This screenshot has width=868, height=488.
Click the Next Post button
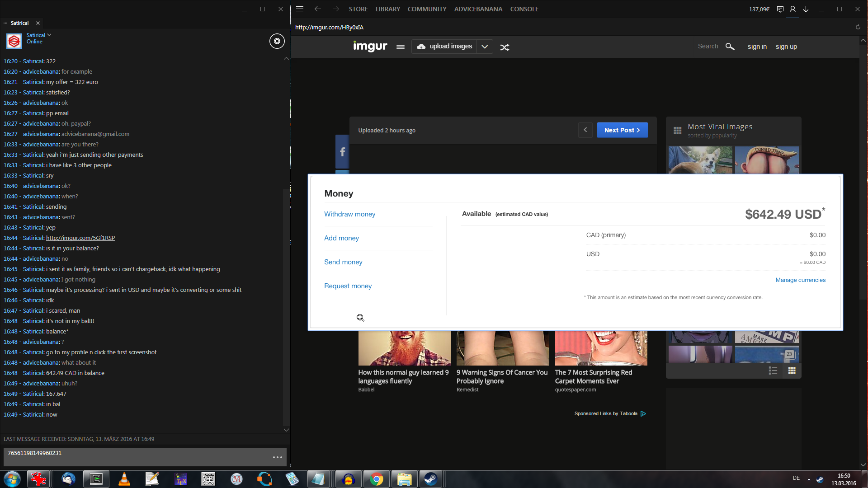[622, 130]
